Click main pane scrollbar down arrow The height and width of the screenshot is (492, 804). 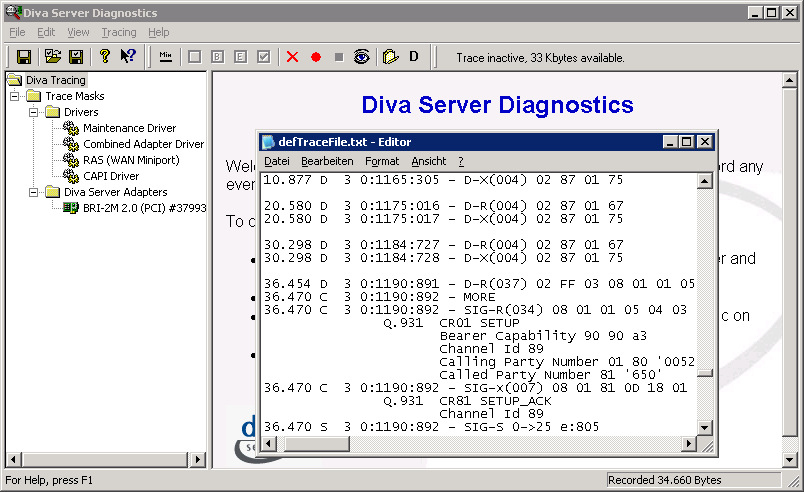pos(790,460)
